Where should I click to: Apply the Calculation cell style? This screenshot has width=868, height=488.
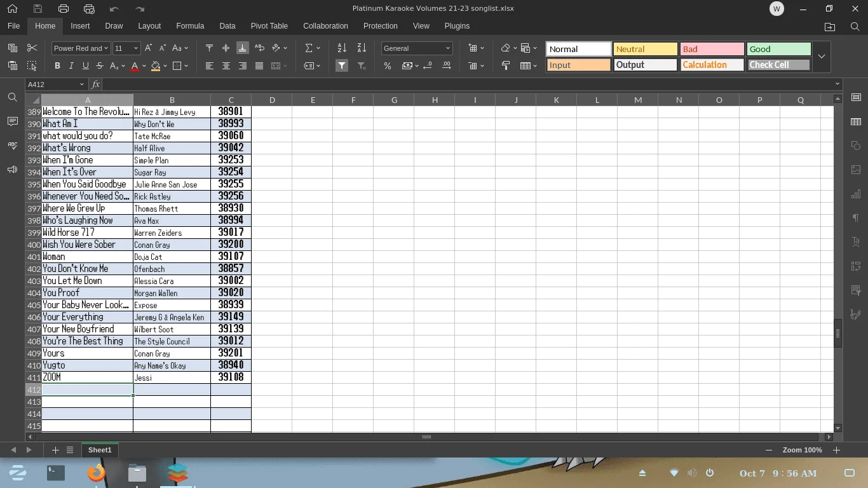click(x=712, y=65)
